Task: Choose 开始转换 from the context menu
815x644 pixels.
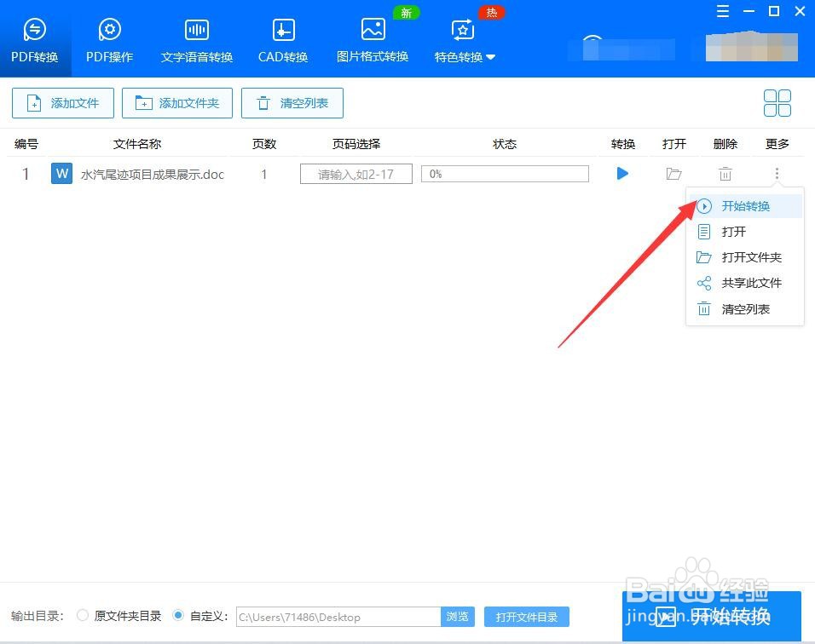Action: click(745, 205)
